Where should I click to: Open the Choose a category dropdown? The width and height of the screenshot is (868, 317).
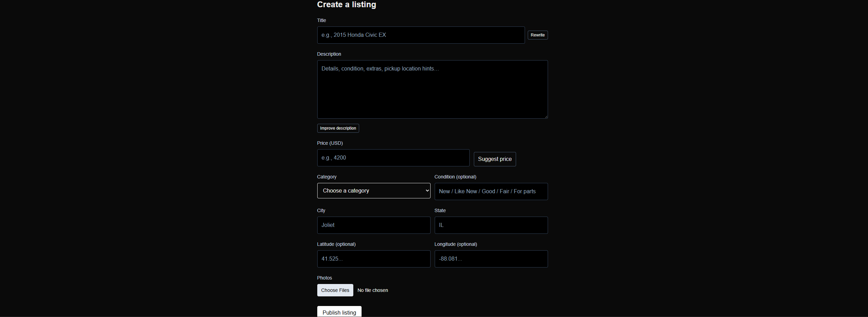tap(374, 191)
